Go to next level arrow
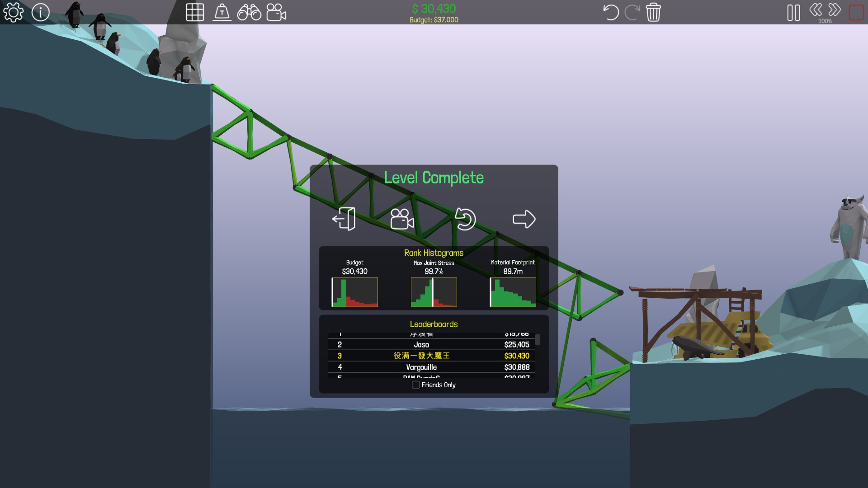This screenshot has height=488, width=868. tap(524, 219)
